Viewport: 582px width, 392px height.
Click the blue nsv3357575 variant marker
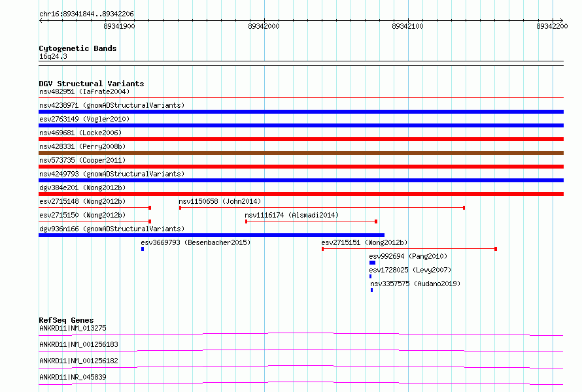[371, 290]
